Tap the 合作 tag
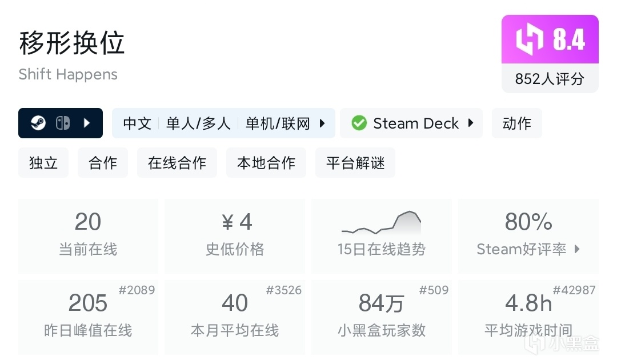Image resolution: width=617 pixels, height=364 pixels. point(103,163)
